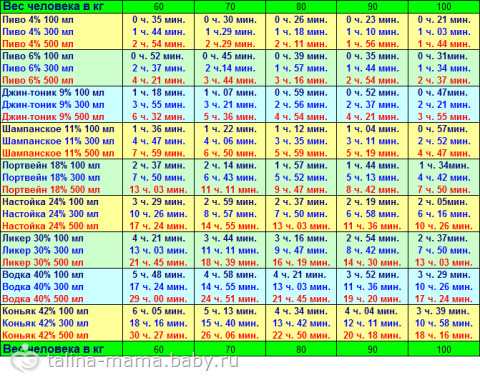The height and width of the screenshot is (385, 480).
Task: Click the 'Портвейн 18% 500 мл' label
Action: pos(51,190)
